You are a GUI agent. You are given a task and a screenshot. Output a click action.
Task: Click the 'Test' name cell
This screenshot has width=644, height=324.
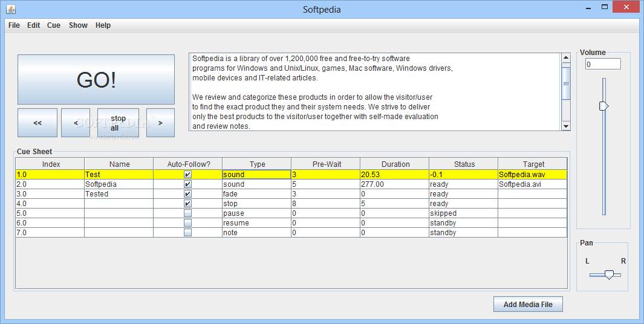pyautogui.click(x=119, y=175)
